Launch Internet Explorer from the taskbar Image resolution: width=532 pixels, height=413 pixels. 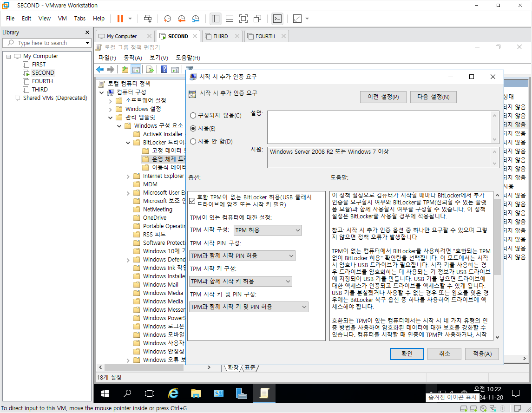173,393
